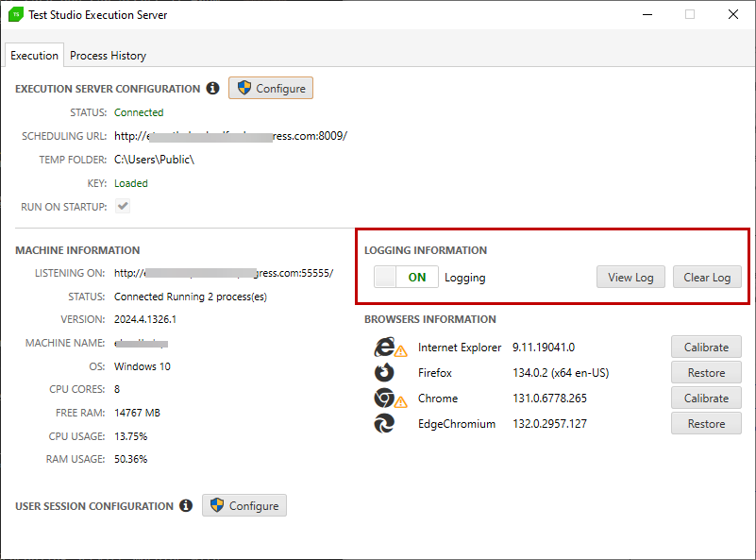Click the CPU Cores value 8

[x=117, y=389]
